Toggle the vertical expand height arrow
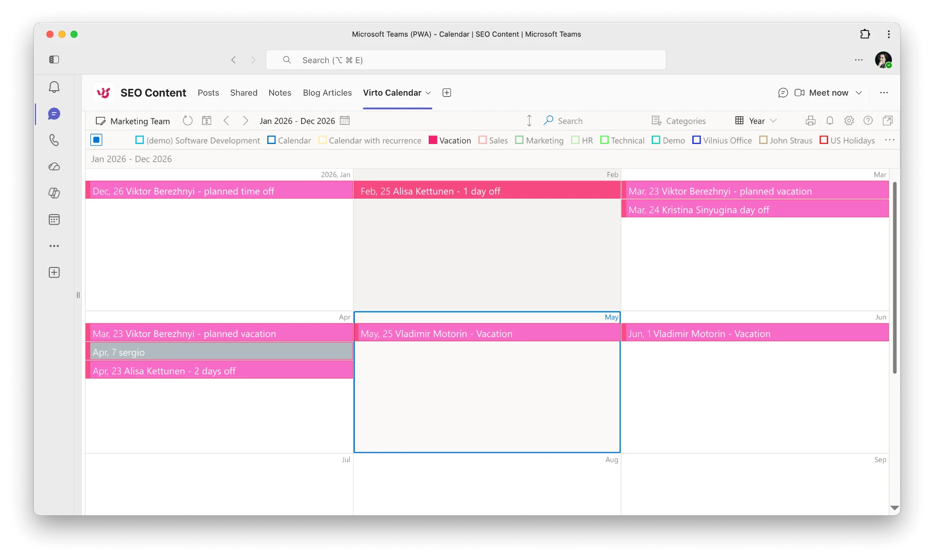Screen dimensions: 934x560 click(x=529, y=121)
